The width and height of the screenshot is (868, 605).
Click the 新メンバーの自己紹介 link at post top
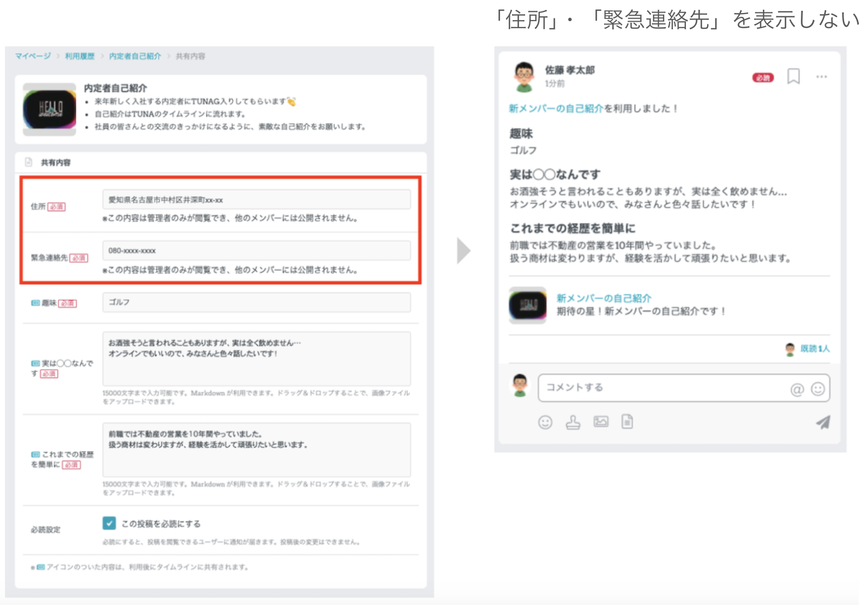click(556, 108)
